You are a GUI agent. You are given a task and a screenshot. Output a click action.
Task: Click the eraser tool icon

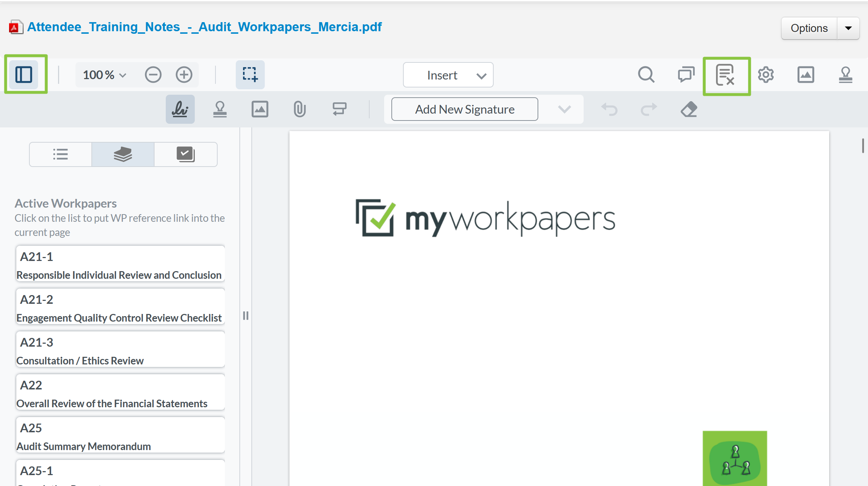(x=689, y=109)
